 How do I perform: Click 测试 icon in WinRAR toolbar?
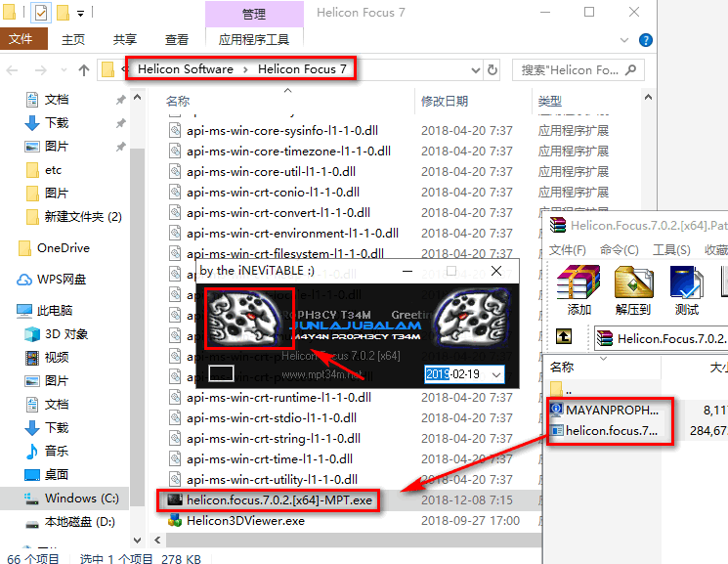687,290
